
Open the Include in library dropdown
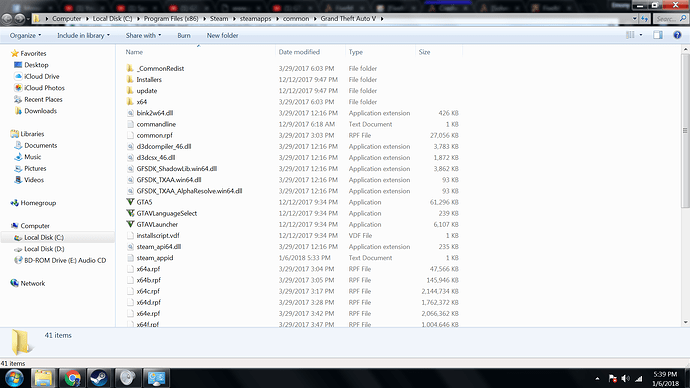click(x=83, y=36)
